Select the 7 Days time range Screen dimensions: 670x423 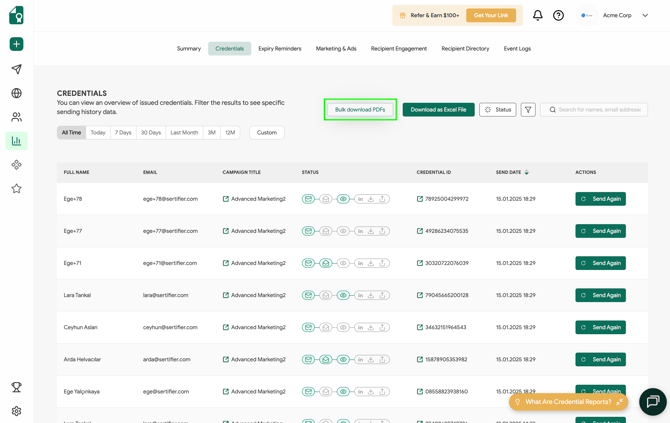[x=123, y=132]
